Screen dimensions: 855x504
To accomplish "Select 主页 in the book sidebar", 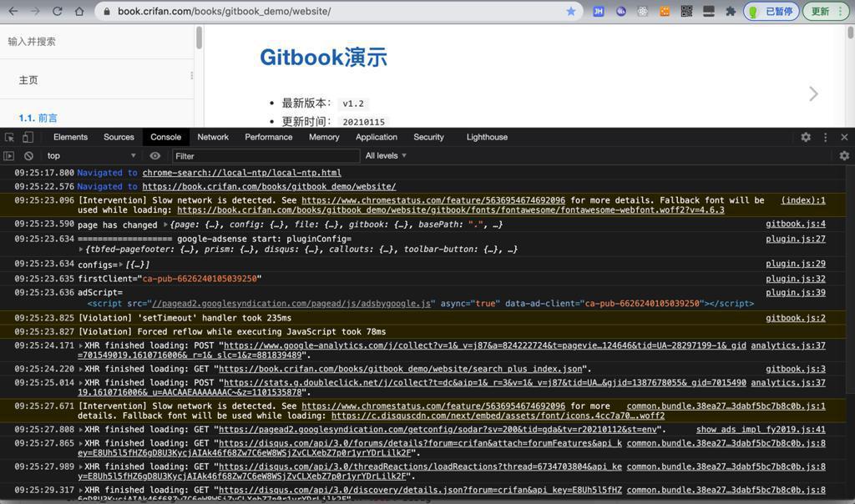I will pos(28,80).
